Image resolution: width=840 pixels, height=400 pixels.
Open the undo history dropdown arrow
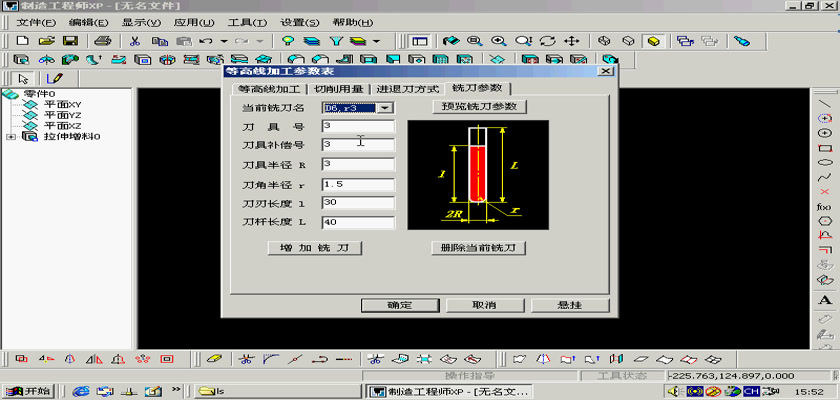click(224, 41)
